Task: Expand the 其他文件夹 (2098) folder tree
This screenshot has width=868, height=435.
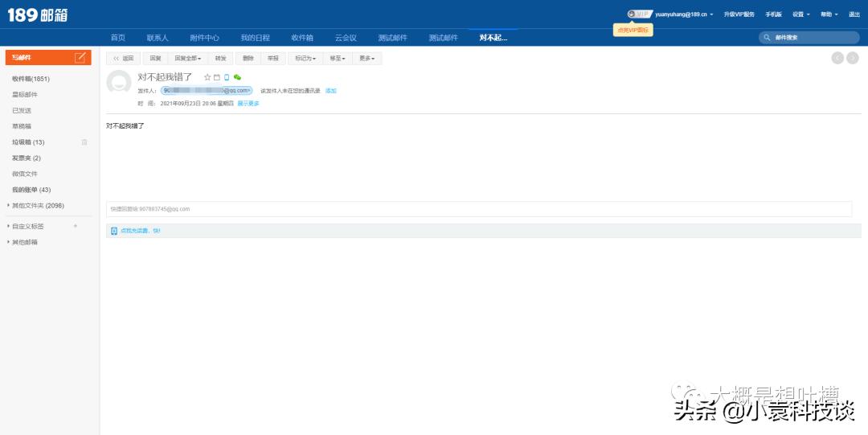Action: coord(8,206)
